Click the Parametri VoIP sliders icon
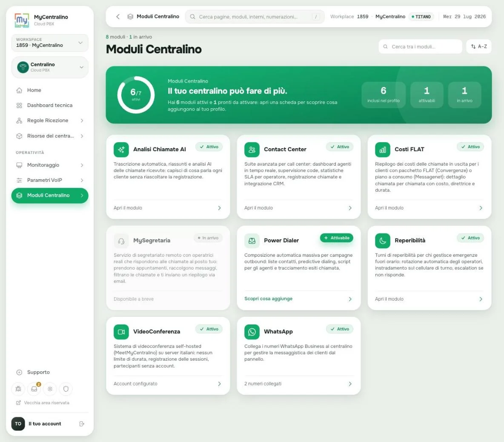504x442 pixels. click(x=19, y=181)
